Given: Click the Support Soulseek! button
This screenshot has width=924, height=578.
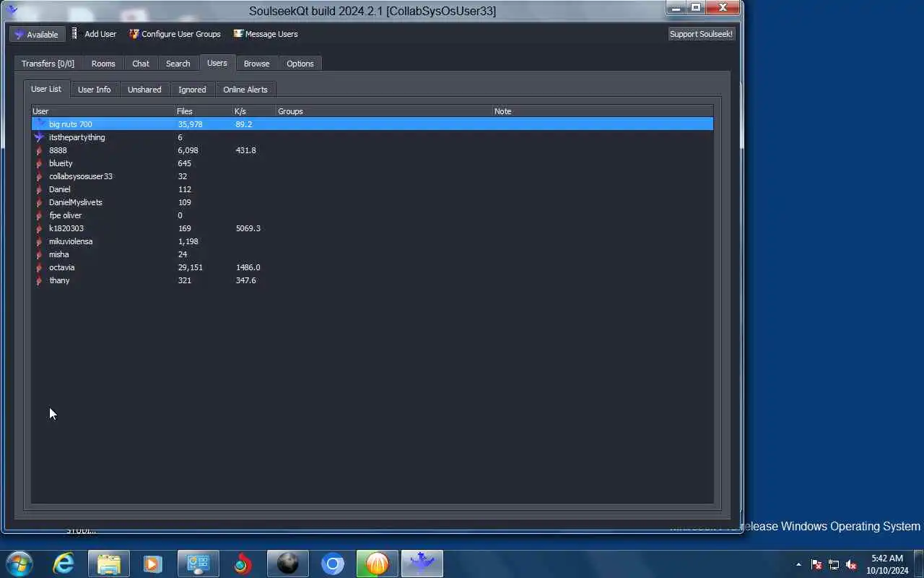Looking at the screenshot, I should pyautogui.click(x=701, y=34).
